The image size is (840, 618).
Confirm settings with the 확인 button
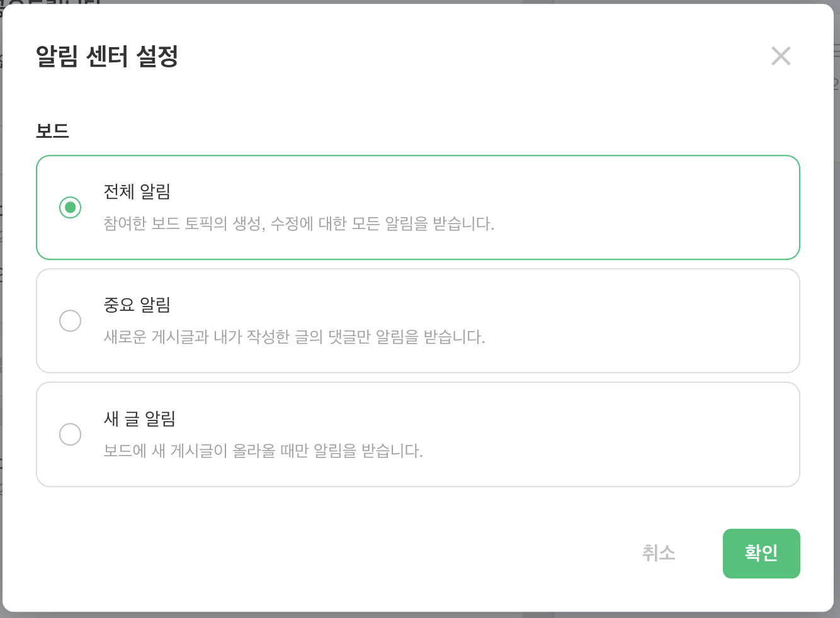tap(761, 553)
